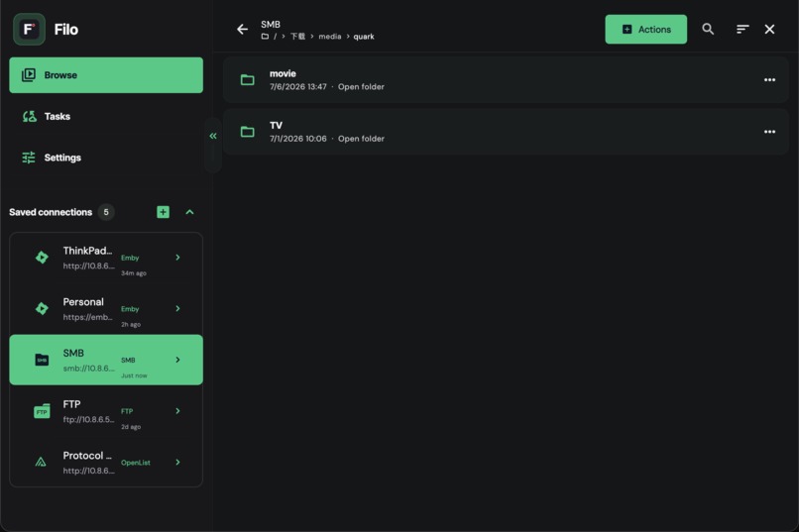Select the FTP connection
The width and height of the screenshot is (799, 532).
point(106,411)
